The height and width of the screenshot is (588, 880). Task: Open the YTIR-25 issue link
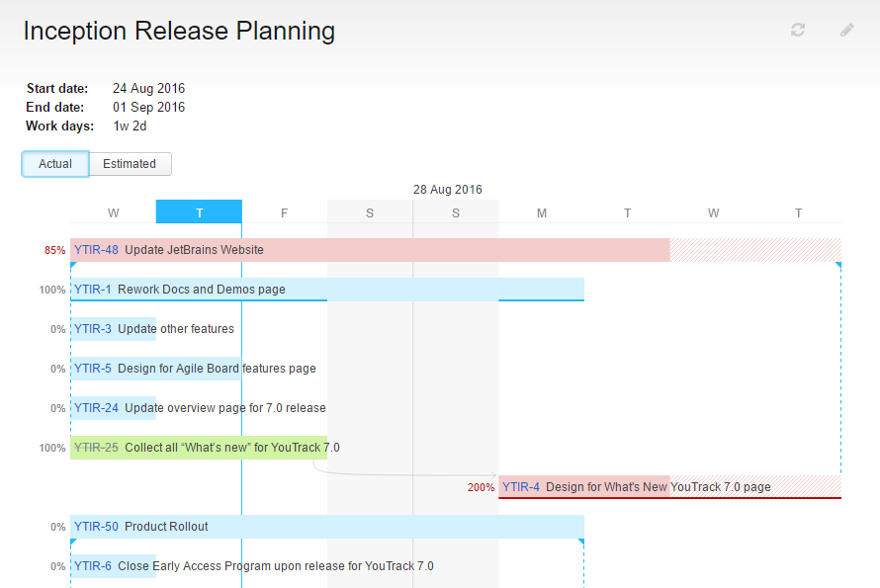96,448
